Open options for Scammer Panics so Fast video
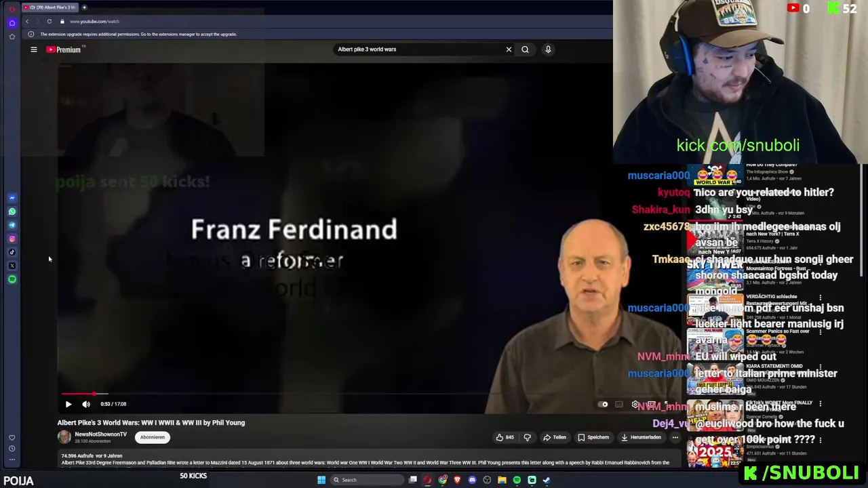This screenshot has height=488, width=868. pyautogui.click(x=821, y=332)
